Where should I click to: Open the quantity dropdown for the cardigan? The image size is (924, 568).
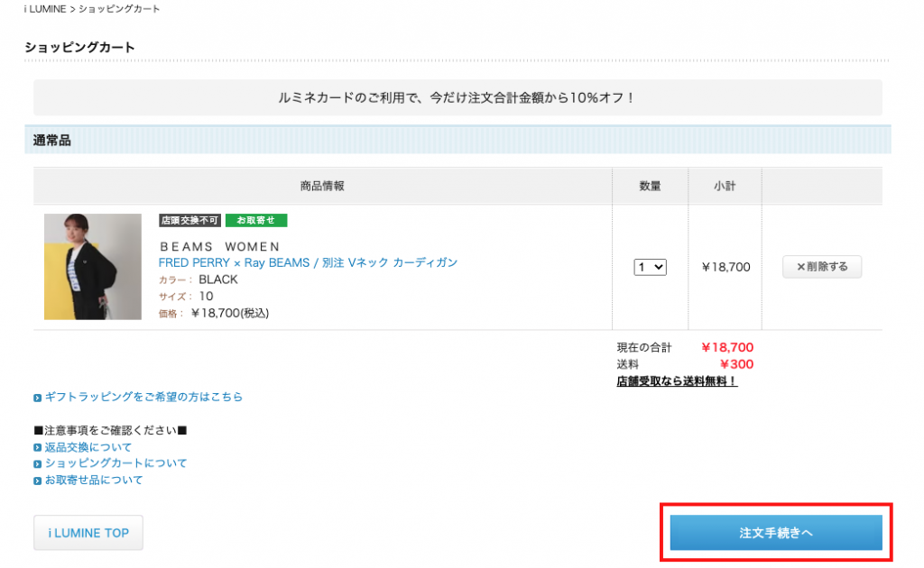click(x=650, y=267)
